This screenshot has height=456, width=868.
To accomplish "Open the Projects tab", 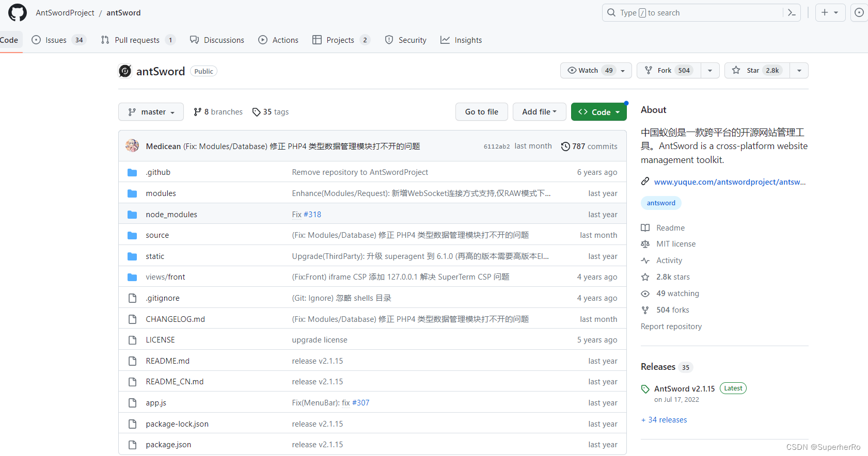I will click(341, 40).
